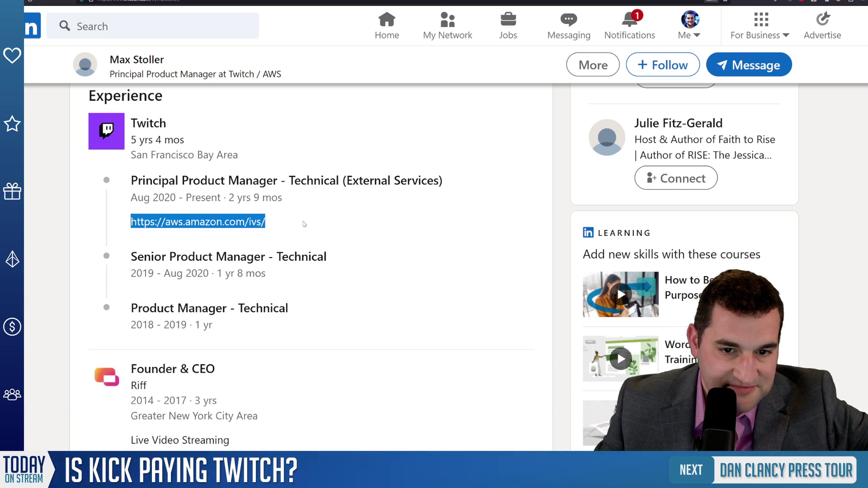Go to My Network

coord(448,26)
